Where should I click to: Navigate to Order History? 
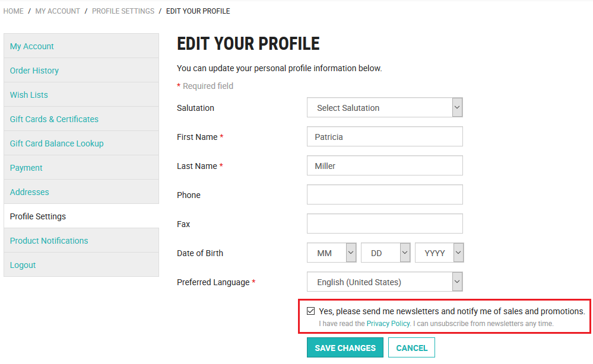pyautogui.click(x=34, y=70)
